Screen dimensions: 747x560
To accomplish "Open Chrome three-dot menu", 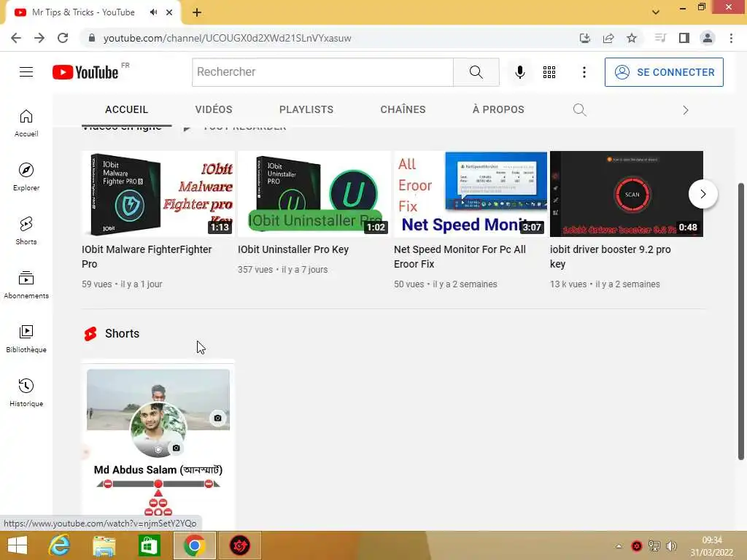I will [731, 38].
